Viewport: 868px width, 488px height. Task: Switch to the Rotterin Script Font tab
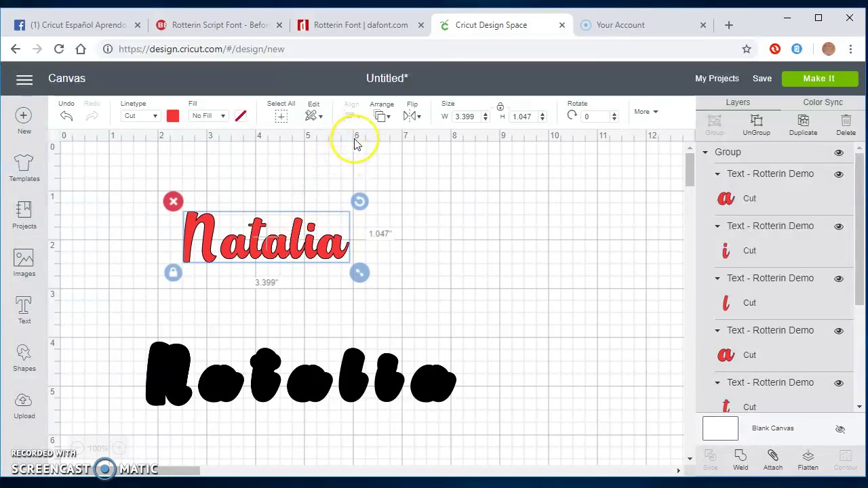click(x=218, y=25)
